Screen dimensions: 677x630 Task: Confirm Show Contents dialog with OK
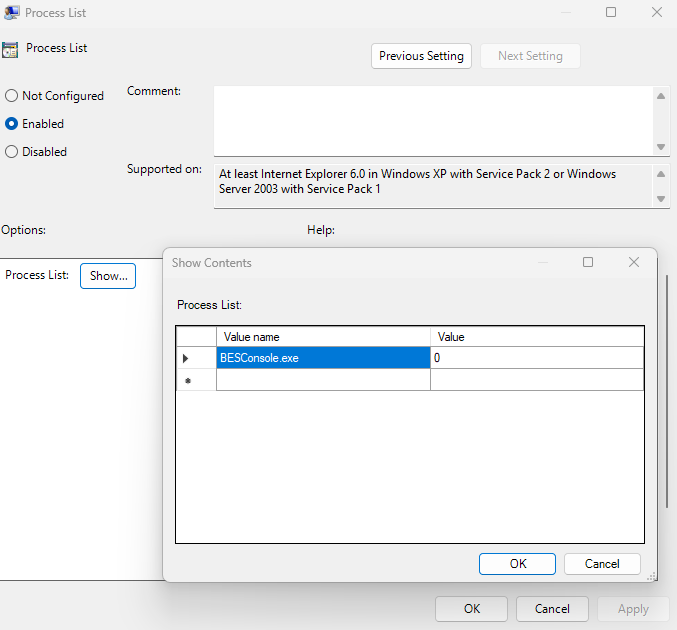tap(517, 564)
